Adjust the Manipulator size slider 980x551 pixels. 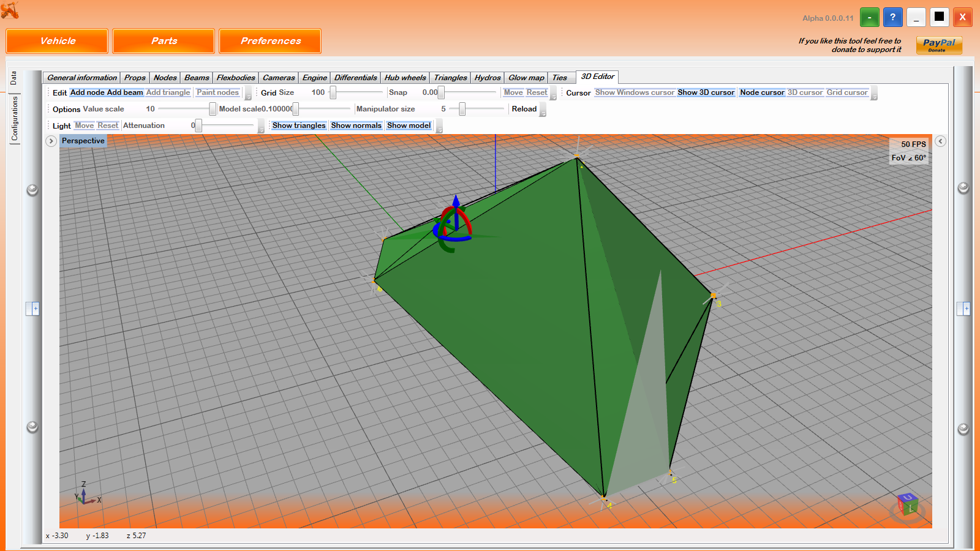click(477, 109)
